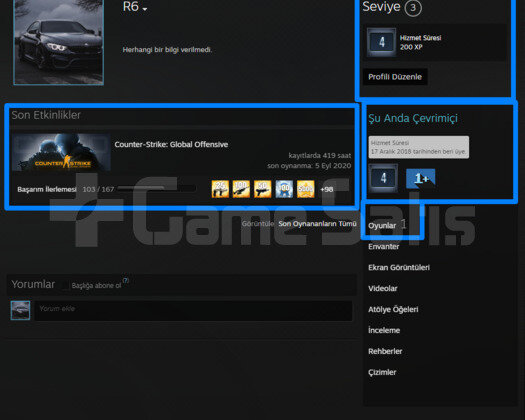Click the blue 1+ game collector badge

(x=421, y=178)
